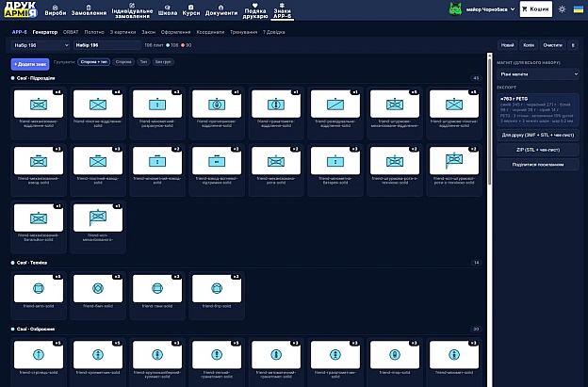Click the + Додати знак button
The image size is (588, 387).
click(30, 64)
